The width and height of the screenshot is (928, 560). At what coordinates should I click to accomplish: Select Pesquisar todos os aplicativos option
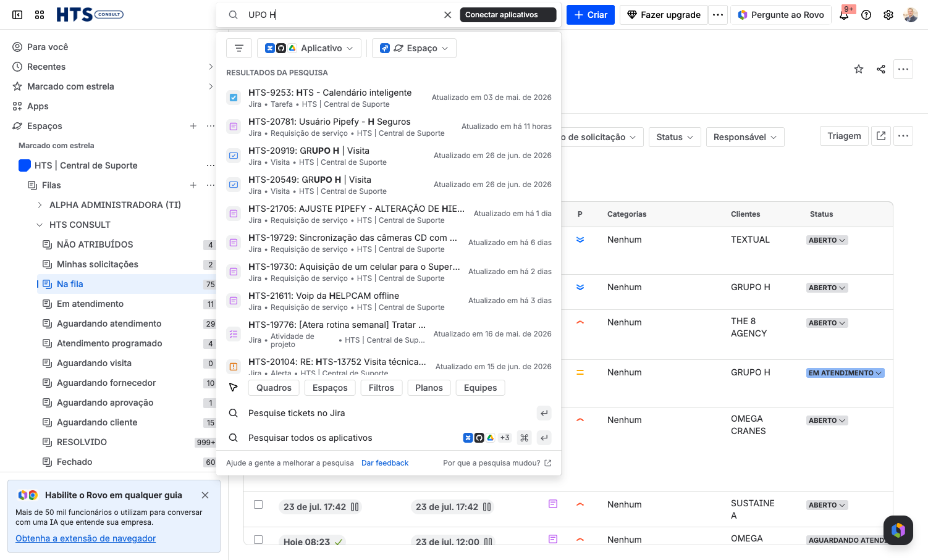click(x=389, y=438)
